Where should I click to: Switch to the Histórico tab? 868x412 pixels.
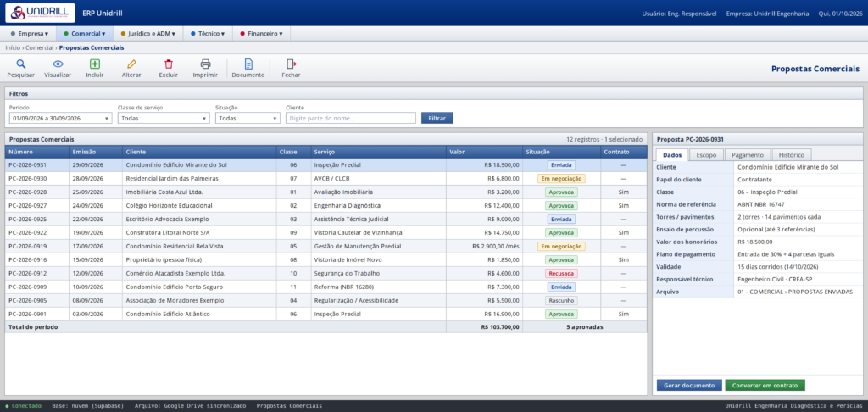pos(792,155)
